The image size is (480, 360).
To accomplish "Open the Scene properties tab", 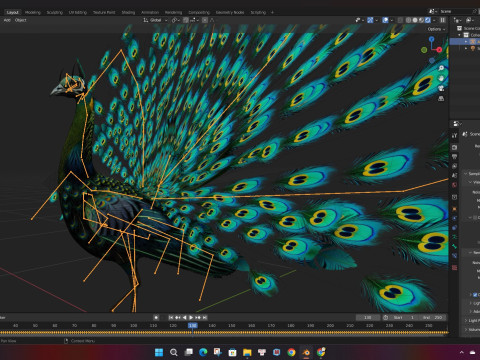I will pyautogui.click(x=454, y=175).
